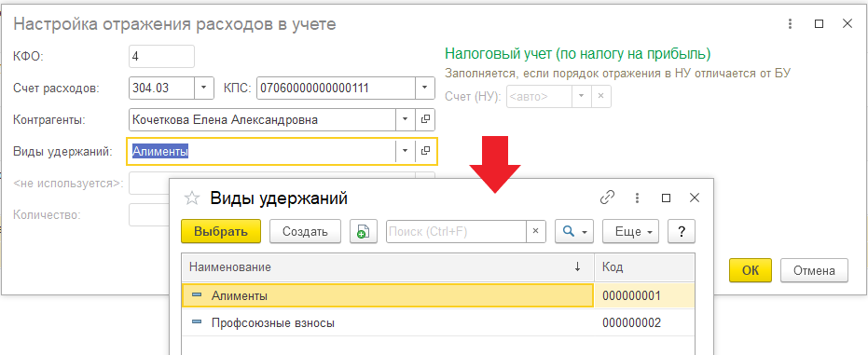Clear the search field with X
The image size is (868, 355).
point(535,232)
